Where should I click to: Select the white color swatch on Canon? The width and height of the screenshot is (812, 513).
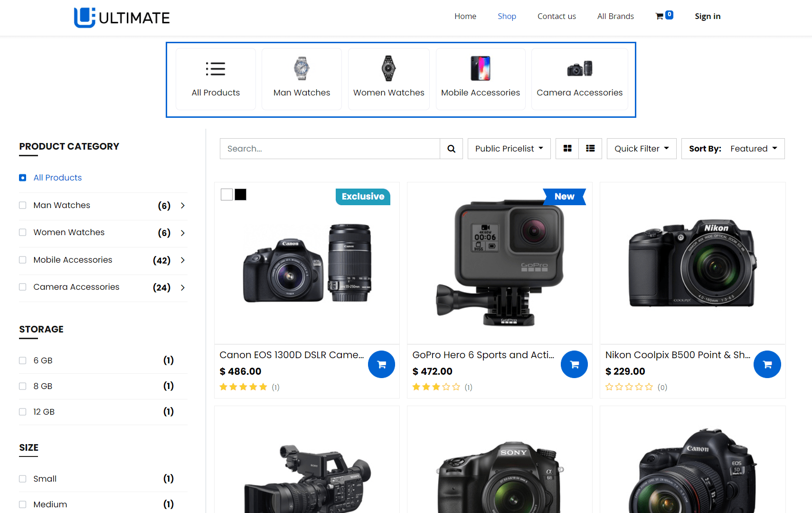227,195
